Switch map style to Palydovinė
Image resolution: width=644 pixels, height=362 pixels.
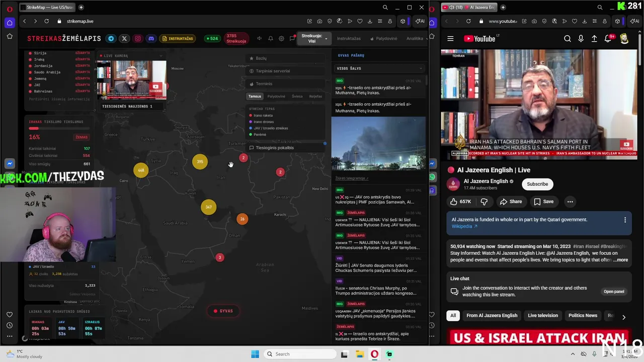point(276,97)
